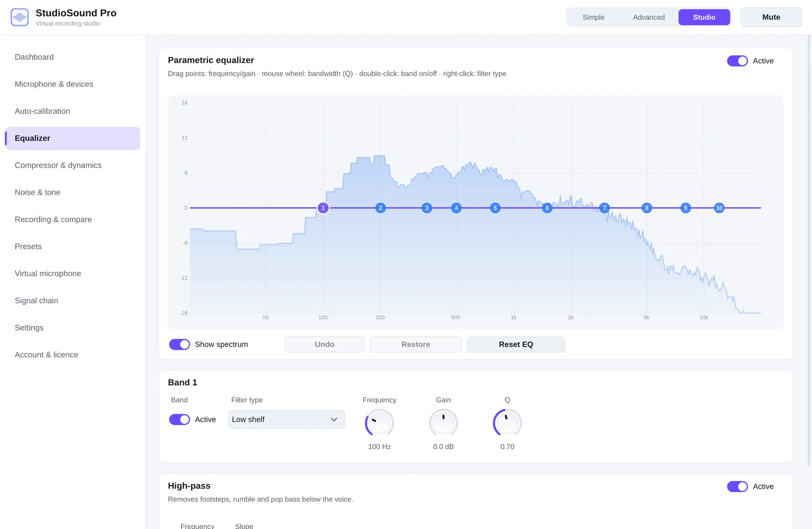
Task: Open Compressor & dynamics page
Action: 73,166
